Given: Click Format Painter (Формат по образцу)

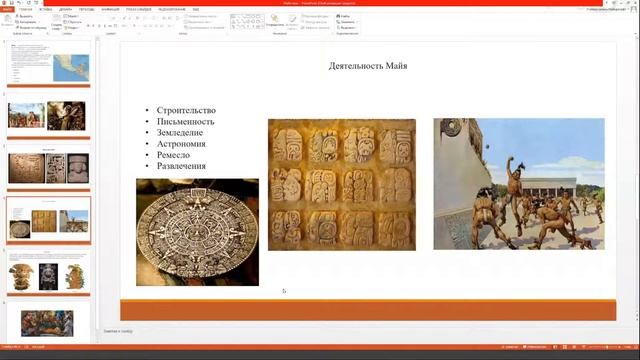Looking at the screenshot, I should 31,28.
